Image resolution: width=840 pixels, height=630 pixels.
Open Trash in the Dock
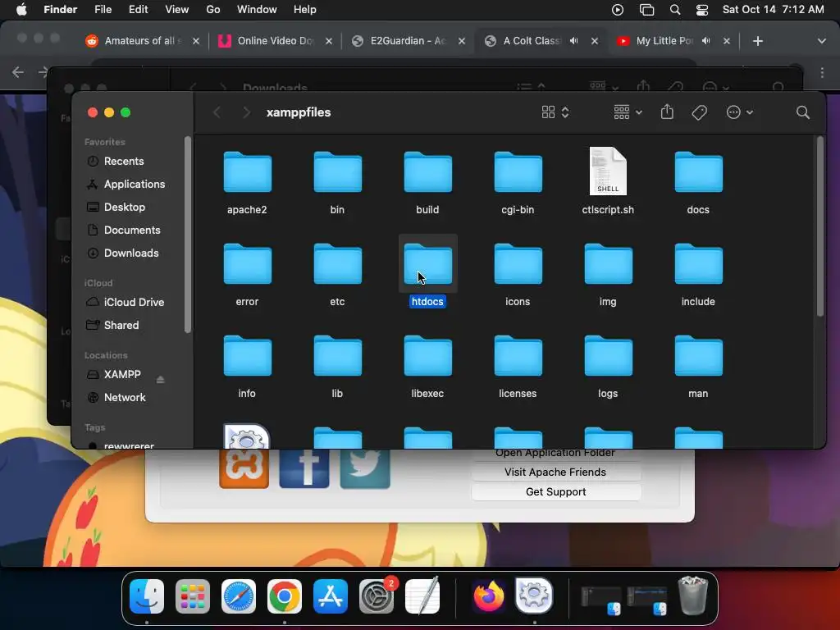click(692, 596)
